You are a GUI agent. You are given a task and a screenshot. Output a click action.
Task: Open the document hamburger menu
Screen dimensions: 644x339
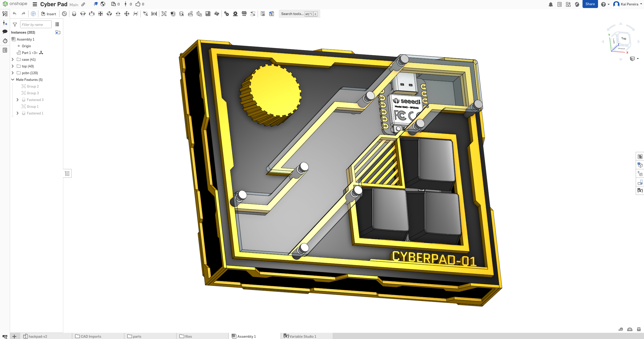tap(35, 4)
